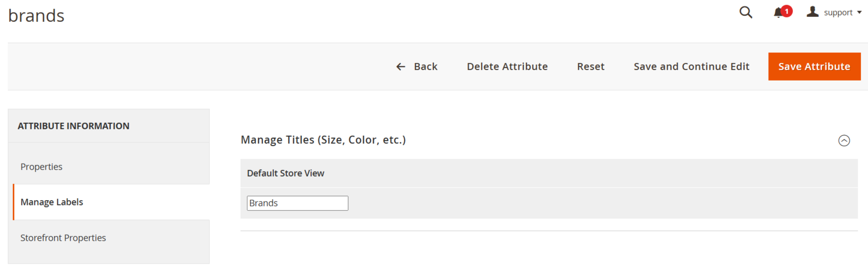
Task: Click the red notification count badge
Action: click(786, 11)
